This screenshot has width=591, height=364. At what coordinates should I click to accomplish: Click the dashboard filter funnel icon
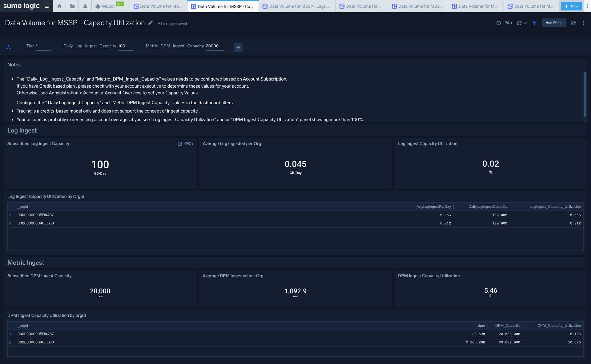pyautogui.click(x=534, y=23)
